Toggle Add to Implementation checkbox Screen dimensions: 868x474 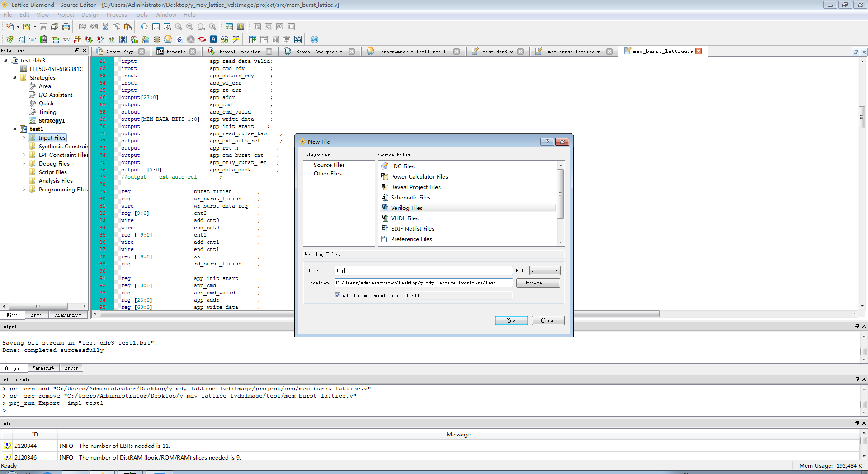337,295
